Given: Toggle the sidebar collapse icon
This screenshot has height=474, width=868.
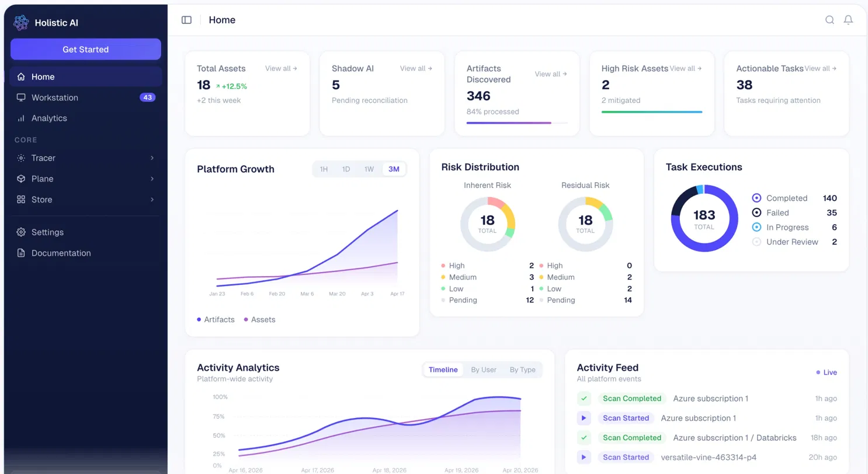Looking at the screenshot, I should 186,20.
